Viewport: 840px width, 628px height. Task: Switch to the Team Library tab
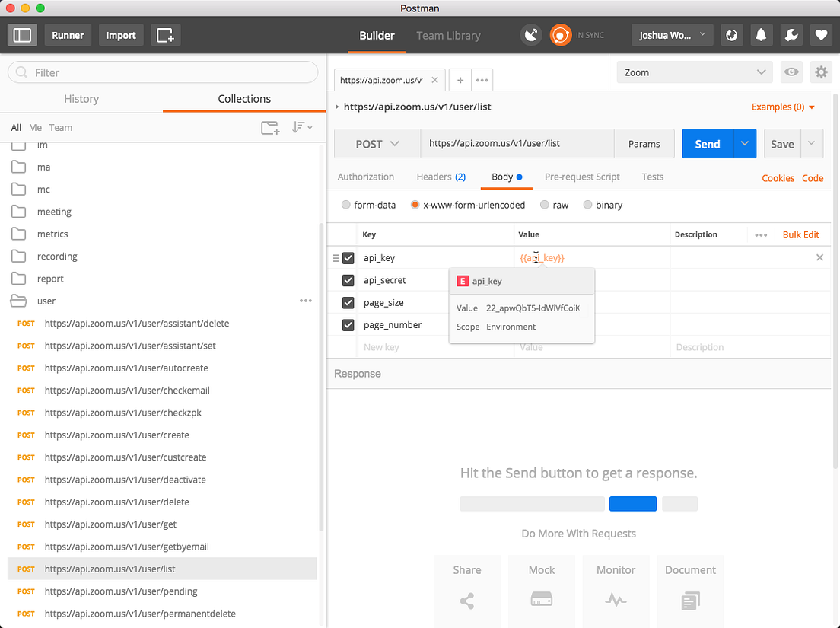(448, 35)
